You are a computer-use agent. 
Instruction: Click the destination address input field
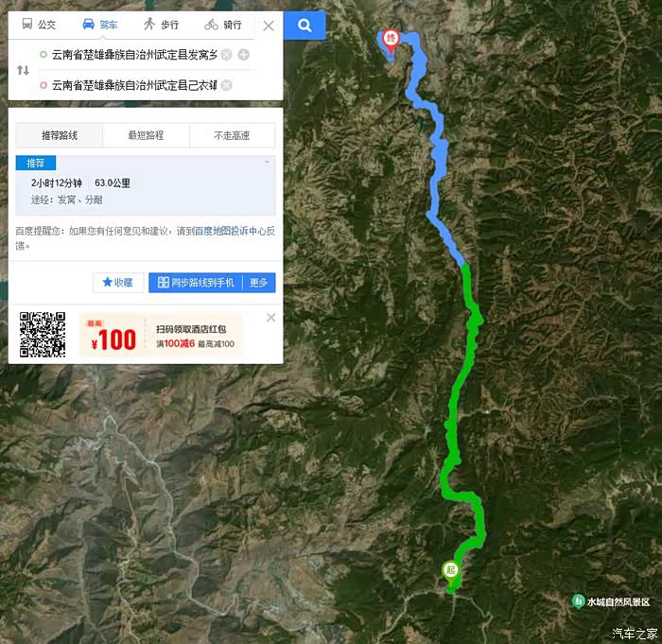tap(134, 85)
